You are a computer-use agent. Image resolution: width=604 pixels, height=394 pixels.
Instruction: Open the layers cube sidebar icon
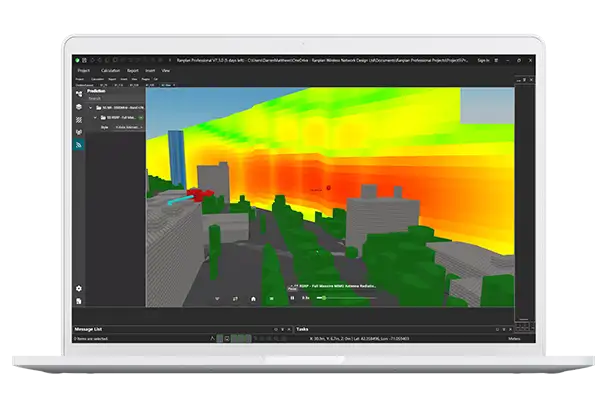[x=79, y=107]
